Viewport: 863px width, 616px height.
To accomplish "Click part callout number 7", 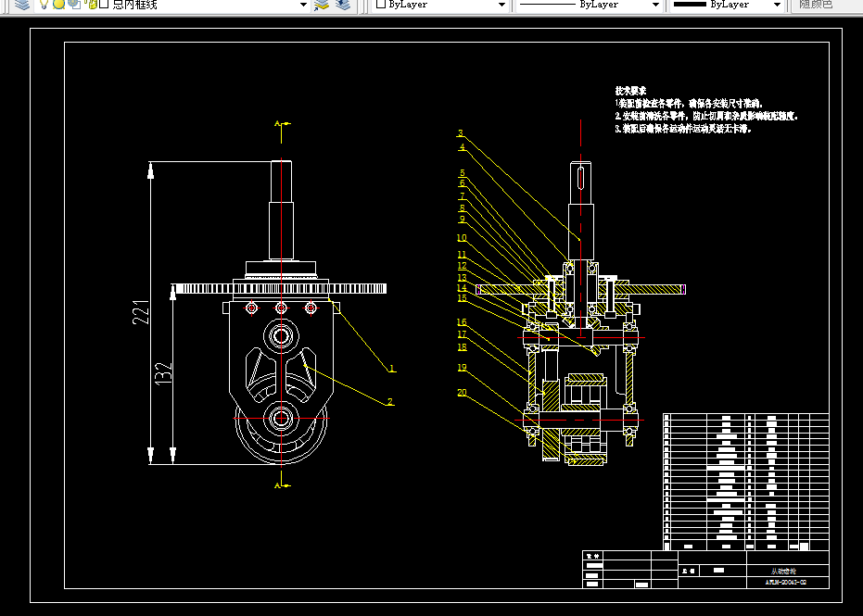I will coord(463,195).
